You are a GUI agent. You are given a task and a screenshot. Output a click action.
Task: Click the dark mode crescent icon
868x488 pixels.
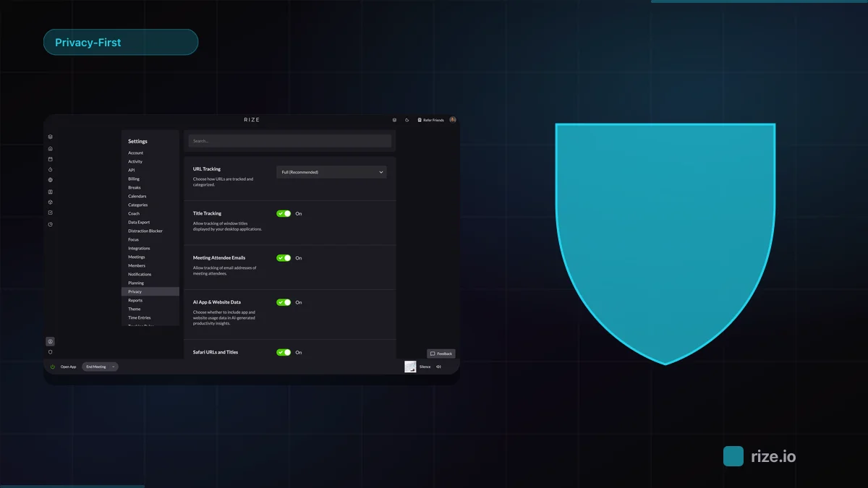pos(407,120)
